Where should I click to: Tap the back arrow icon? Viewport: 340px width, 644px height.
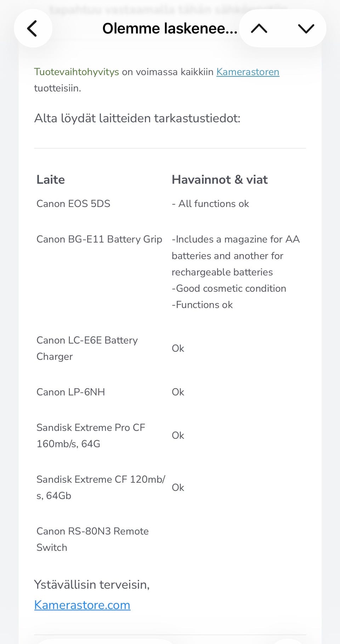pos(33,28)
